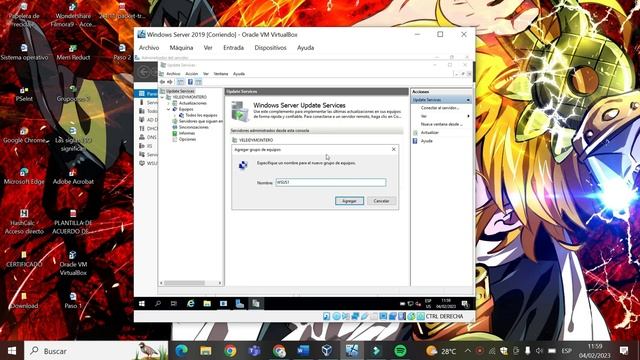
Task: Select Update Services root tree node
Action: pyautogui.click(x=180, y=91)
